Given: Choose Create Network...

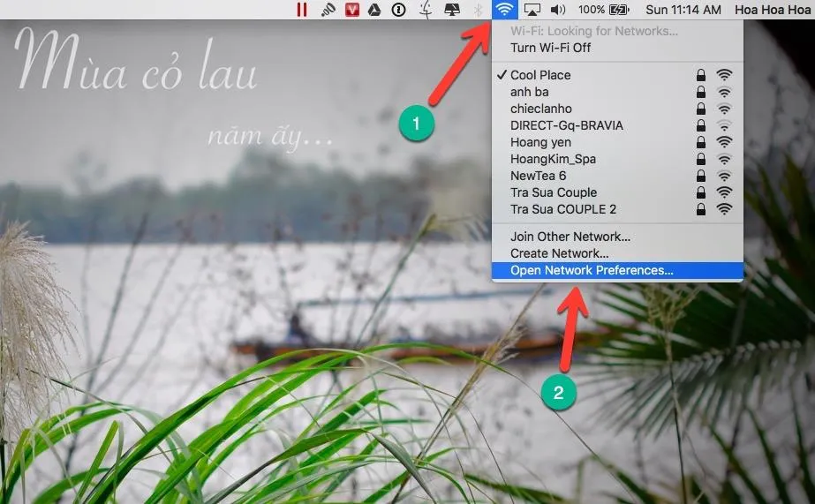Looking at the screenshot, I should (x=617, y=253).
